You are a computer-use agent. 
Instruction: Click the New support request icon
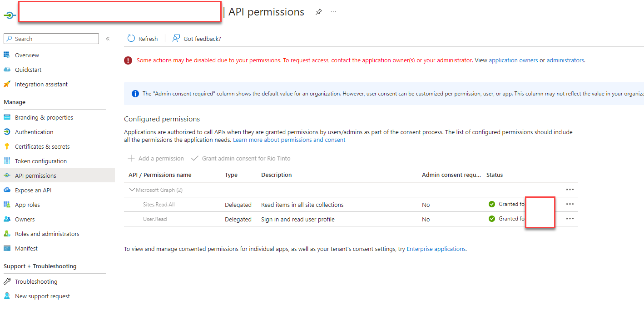click(x=7, y=296)
